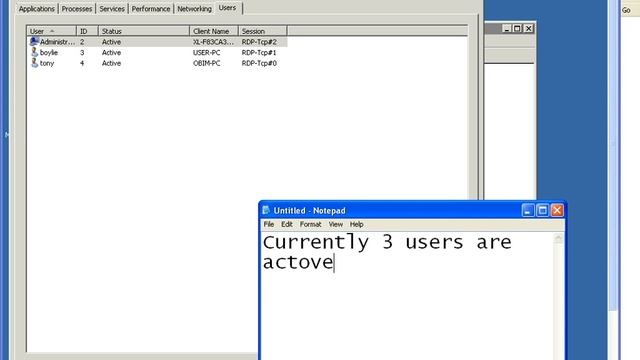The width and height of the screenshot is (640, 360).
Task: Sort the list by User column header
Action: coord(51,31)
